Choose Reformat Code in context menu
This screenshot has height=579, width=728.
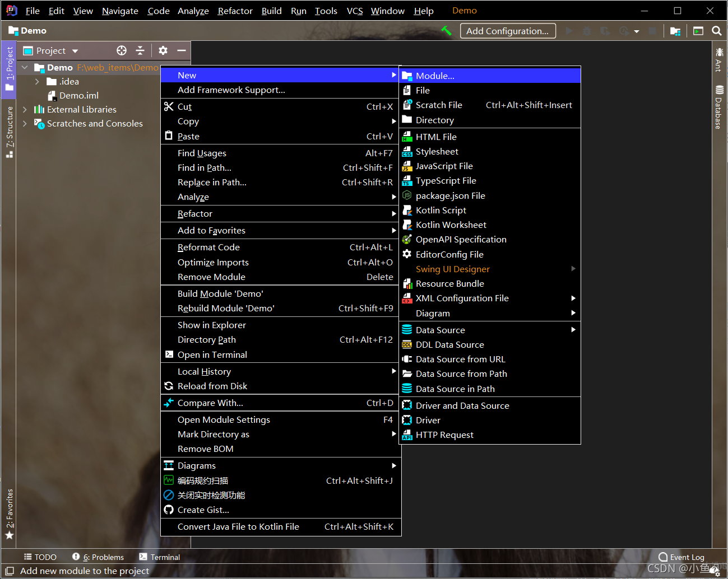pyautogui.click(x=280, y=247)
